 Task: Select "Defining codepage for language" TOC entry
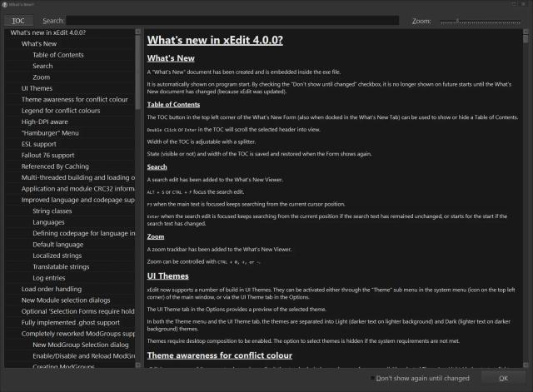[83, 234]
